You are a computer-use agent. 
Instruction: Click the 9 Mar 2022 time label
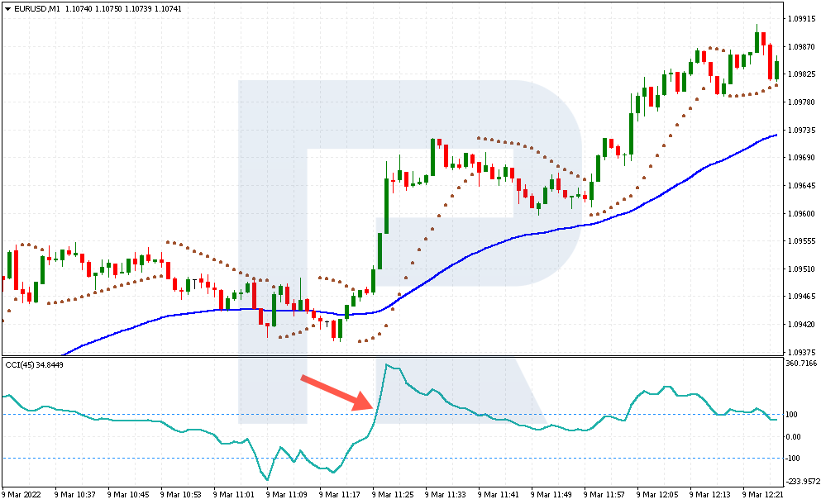[x=21, y=494]
